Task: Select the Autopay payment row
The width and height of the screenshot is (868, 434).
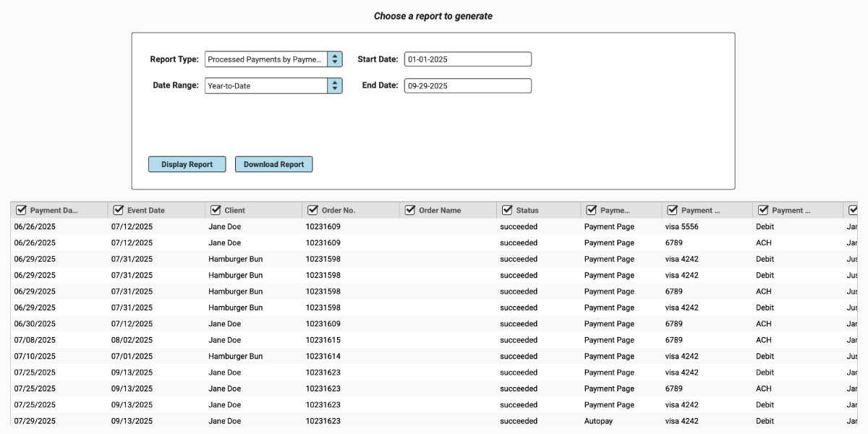Action: [x=598, y=421]
